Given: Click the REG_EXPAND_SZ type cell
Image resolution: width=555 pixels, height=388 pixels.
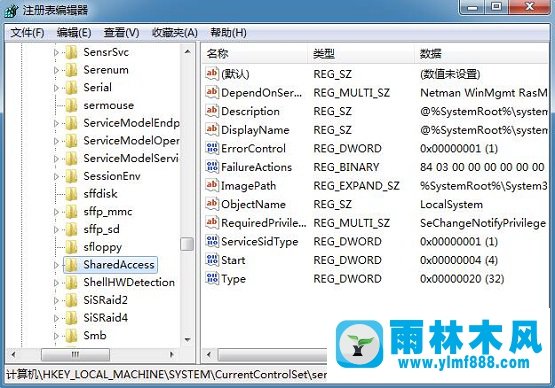Looking at the screenshot, I should [356, 186].
